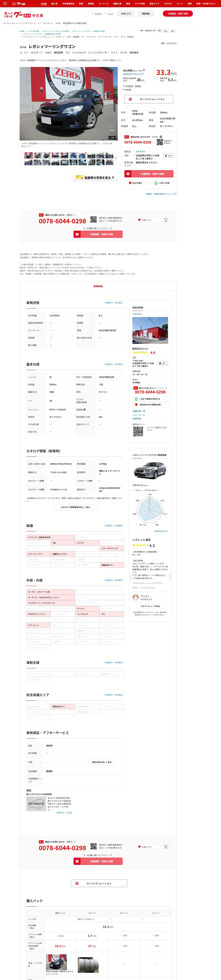The width and height of the screenshot is (221, 980).
Task: Click the Goo-net 中古車 logo
Action: [24, 15]
